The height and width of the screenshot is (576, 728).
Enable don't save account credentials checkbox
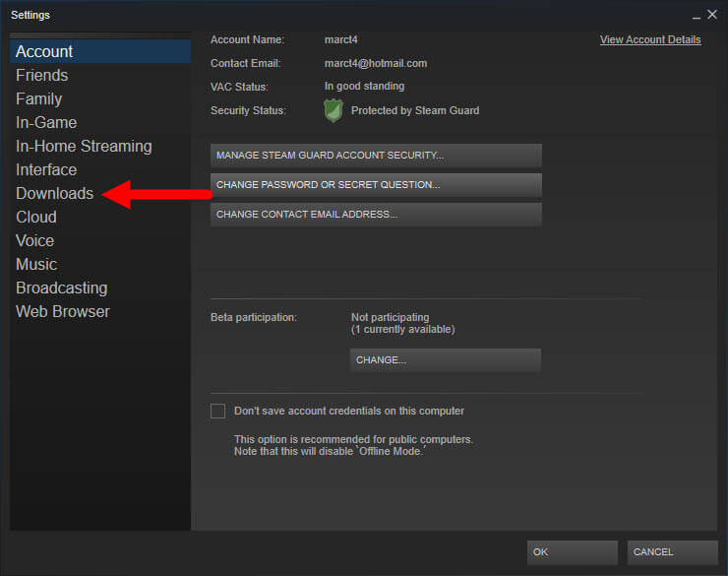(217, 412)
